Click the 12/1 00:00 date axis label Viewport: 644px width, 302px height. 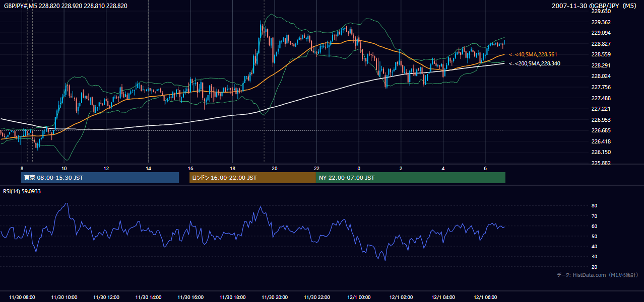point(359,297)
